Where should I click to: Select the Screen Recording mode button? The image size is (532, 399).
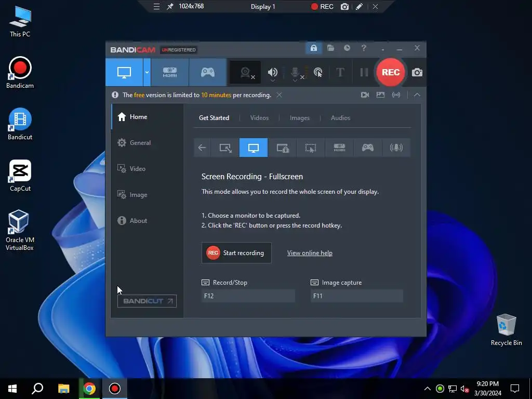124,72
